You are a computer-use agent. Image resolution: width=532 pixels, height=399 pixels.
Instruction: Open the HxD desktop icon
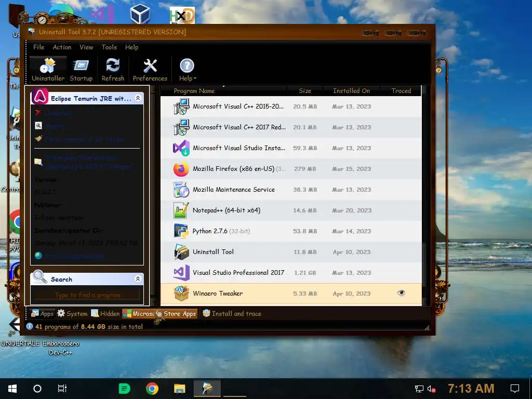pyautogui.click(x=182, y=15)
